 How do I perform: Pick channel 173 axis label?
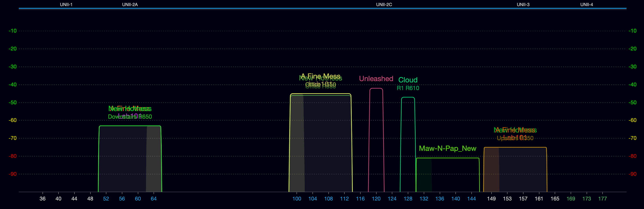pyautogui.click(x=587, y=199)
